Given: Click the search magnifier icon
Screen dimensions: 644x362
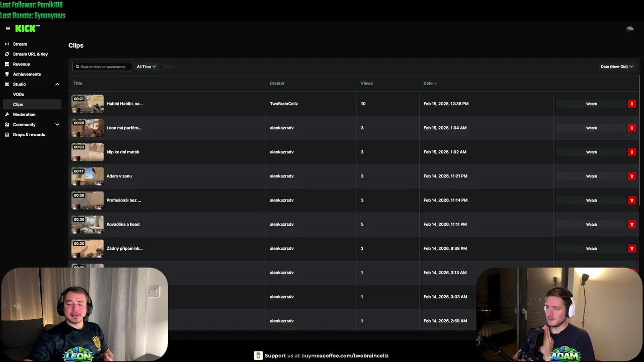Looking at the screenshot, I should pos(77,67).
